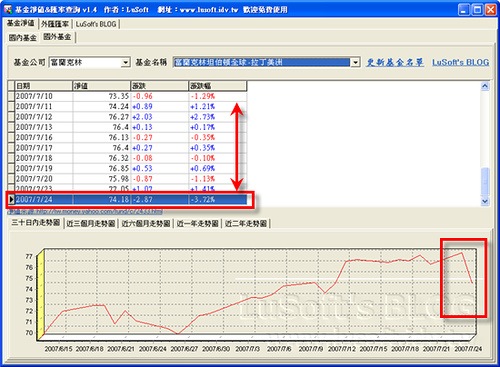
Task: Click the 漲跌幅 column header
Action: tap(218, 86)
